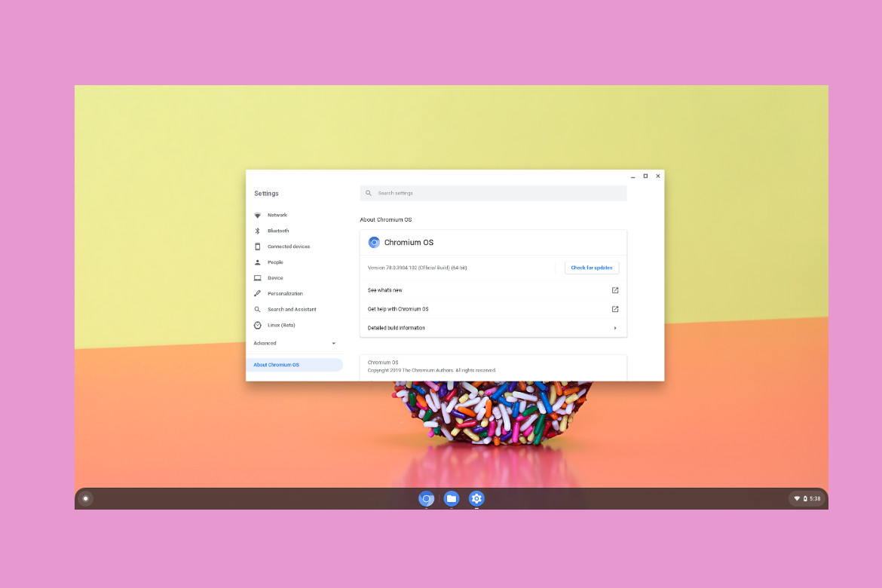The height and width of the screenshot is (588, 882).
Task: Click the People person icon
Action: click(258, 262)
